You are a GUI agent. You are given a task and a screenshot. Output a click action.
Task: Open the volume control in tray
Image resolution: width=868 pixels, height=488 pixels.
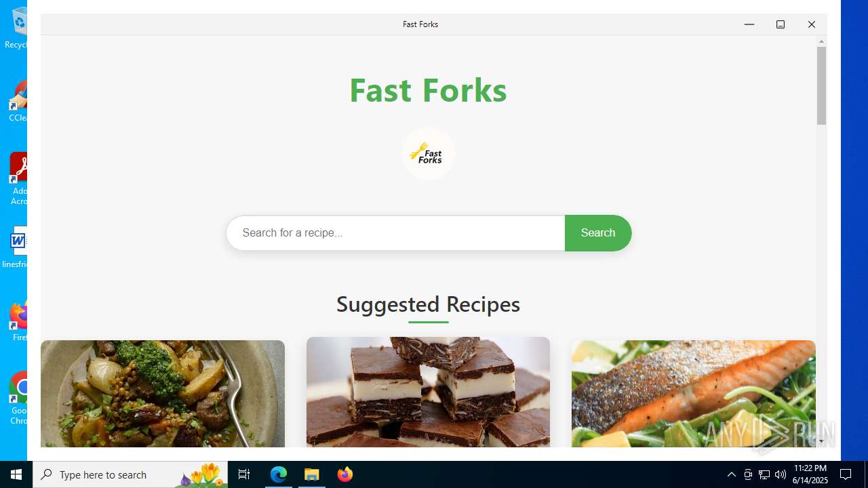[x=781, y=474]
